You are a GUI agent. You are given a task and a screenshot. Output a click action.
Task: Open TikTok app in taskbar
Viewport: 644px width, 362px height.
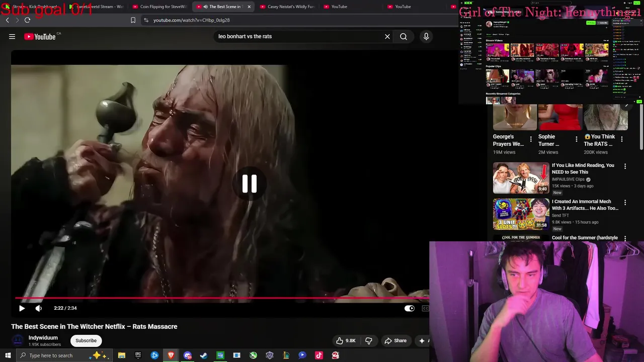pos(318,355)
